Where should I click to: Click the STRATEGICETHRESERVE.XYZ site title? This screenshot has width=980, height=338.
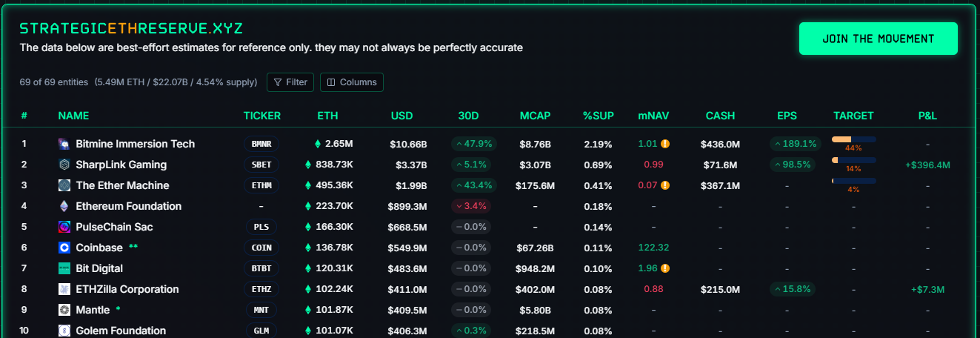131,28
